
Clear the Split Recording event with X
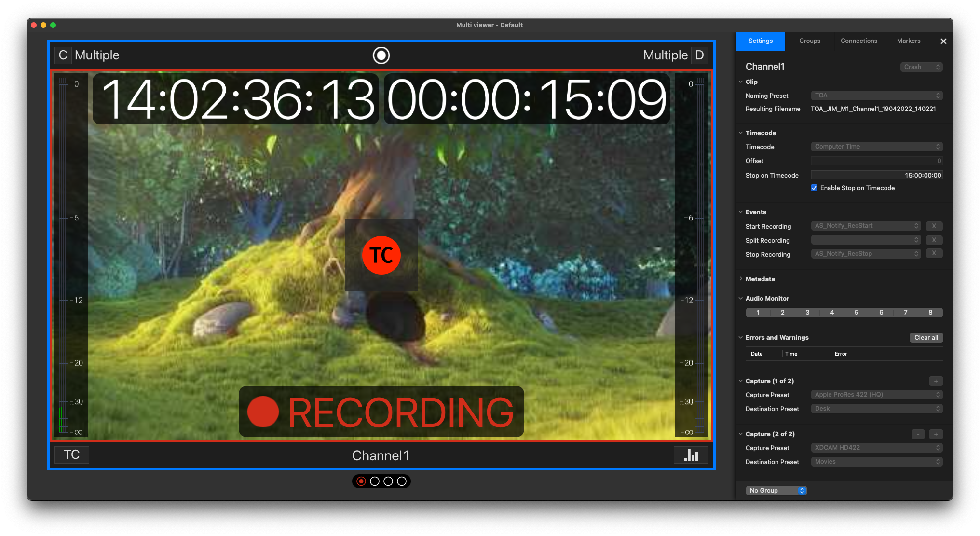pos(934,240)
